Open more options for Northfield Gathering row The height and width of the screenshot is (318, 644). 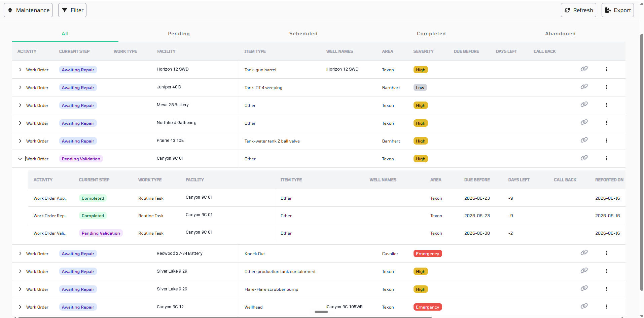(607, 123)
